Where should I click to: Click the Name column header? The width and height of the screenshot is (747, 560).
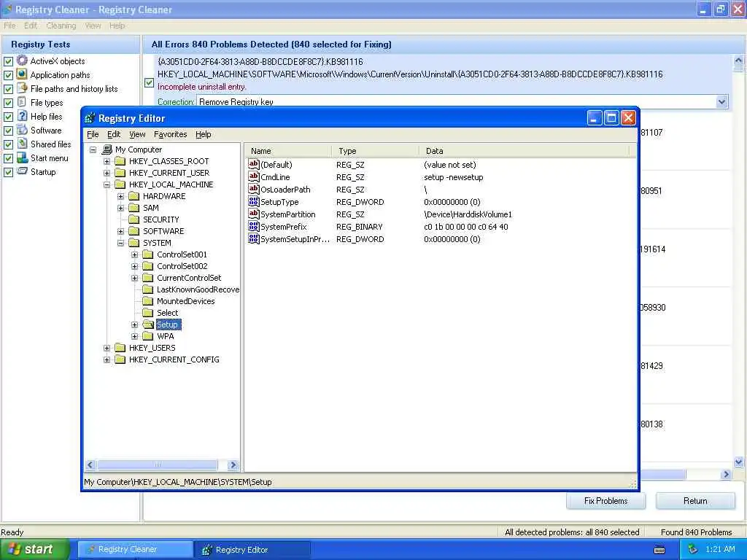(289, 151)
